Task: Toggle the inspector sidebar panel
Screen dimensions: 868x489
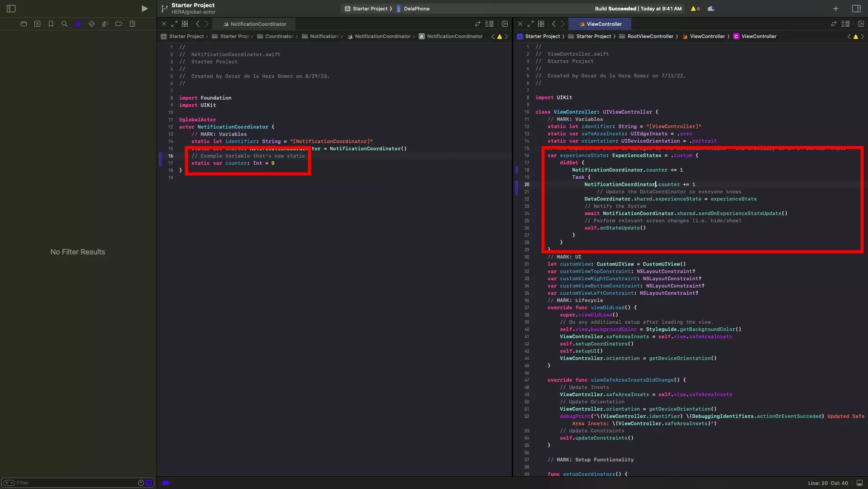Action: [x=856, y=9]
